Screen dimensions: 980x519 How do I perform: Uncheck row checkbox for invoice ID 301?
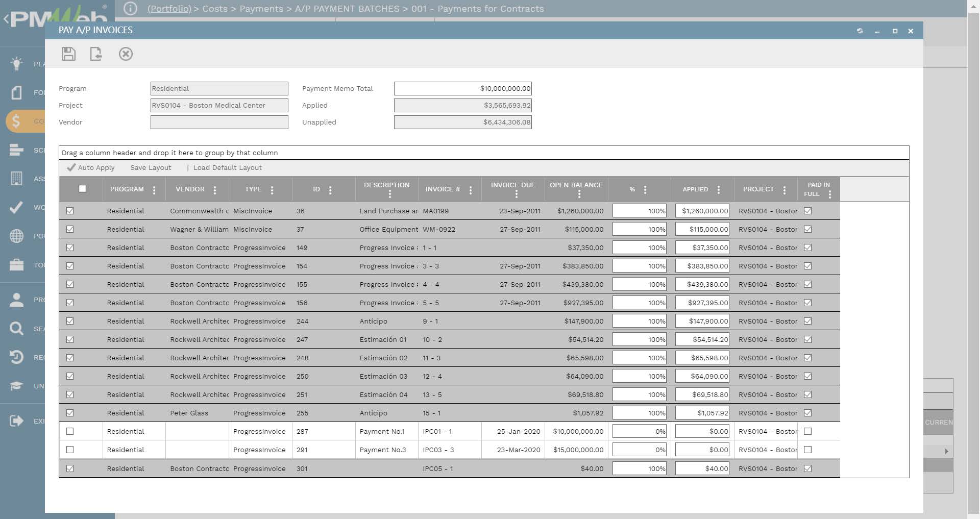tap(70, 468)
